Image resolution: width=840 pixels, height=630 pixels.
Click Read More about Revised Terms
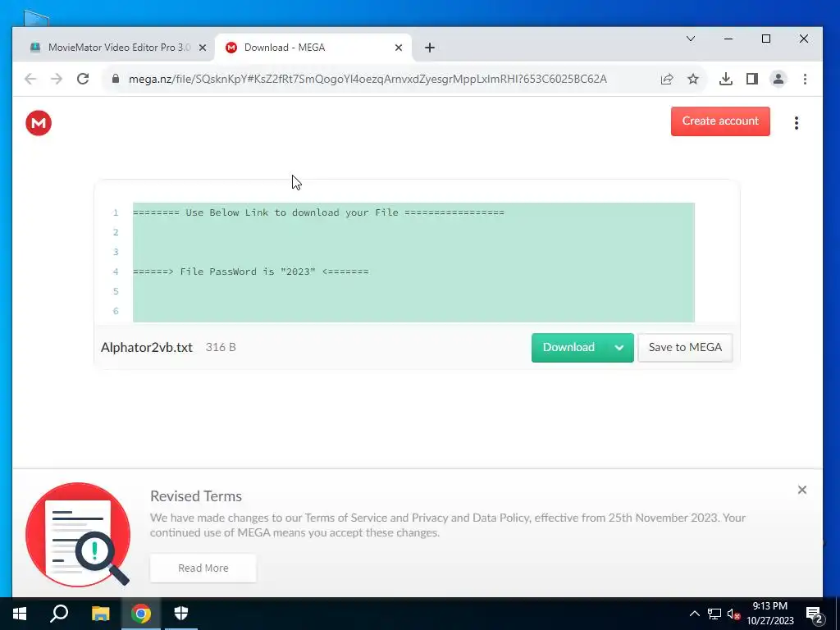tap(203, 568)
